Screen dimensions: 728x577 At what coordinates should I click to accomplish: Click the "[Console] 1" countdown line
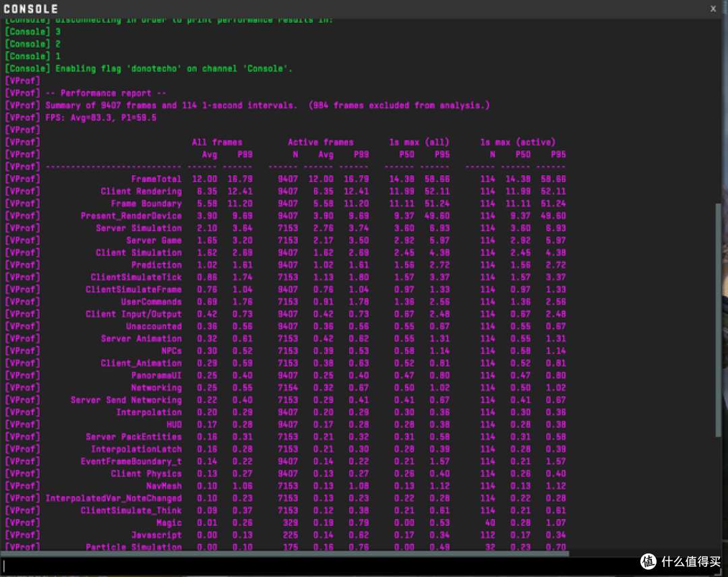coord(33,57)
